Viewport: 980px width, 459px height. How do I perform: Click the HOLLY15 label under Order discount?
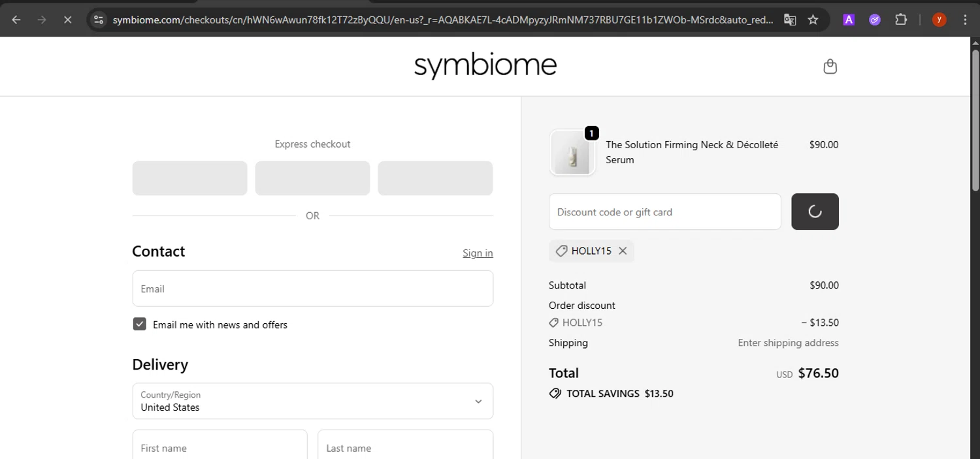[581, 323]
